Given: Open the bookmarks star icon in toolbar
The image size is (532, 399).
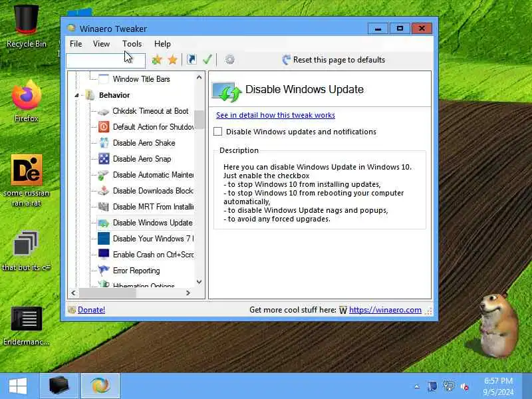Looking at the screenshot, I should (173, 60).
